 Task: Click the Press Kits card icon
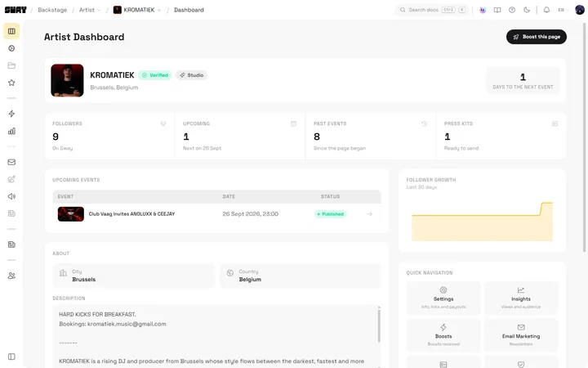click(x=555, y=123)
